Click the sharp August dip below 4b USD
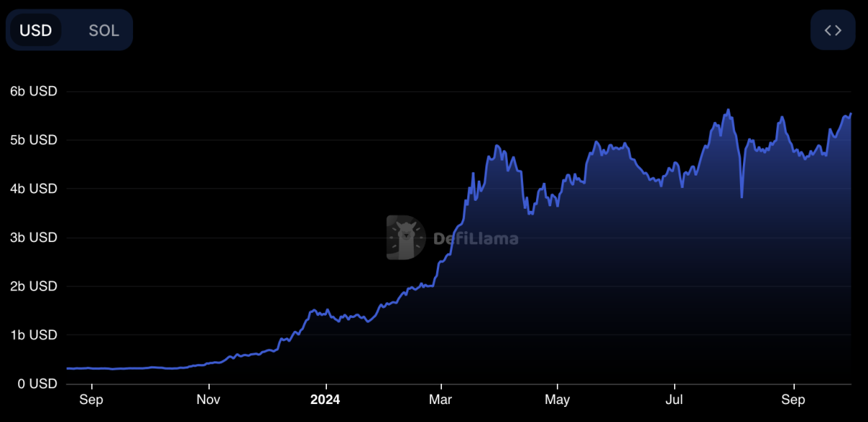868x422 pixels. pyautogui.click(x=742, y=196)
